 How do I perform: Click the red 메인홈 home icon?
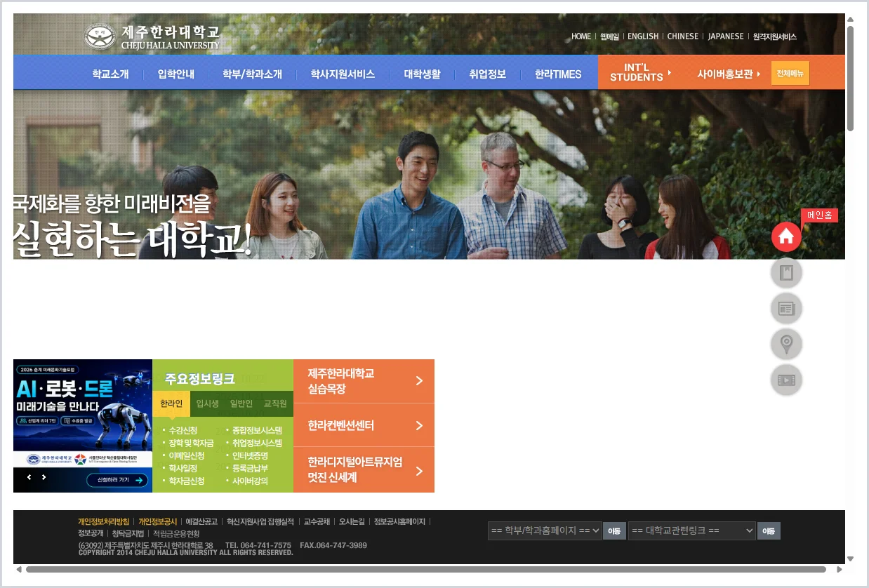click(x=786, y=236)
